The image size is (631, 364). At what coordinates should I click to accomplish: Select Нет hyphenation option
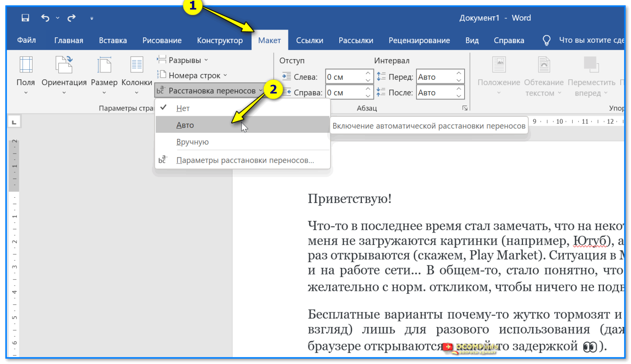[243, 108]
